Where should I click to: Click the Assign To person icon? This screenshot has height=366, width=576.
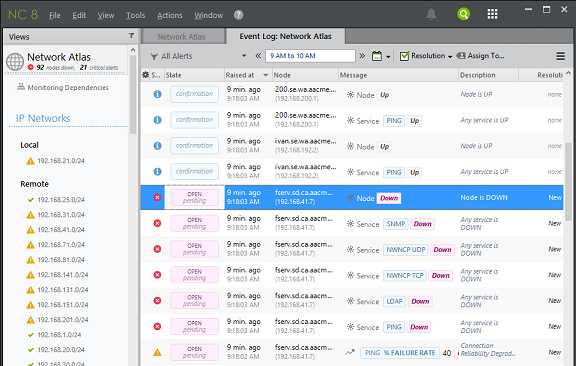461,55
